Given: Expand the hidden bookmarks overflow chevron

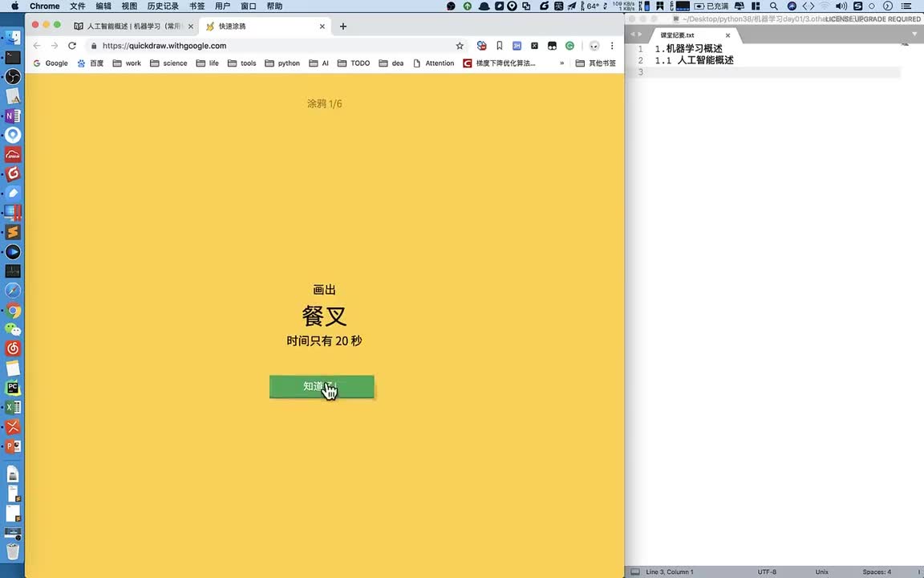Looking at the screenshot, I should tap(561, 63).
